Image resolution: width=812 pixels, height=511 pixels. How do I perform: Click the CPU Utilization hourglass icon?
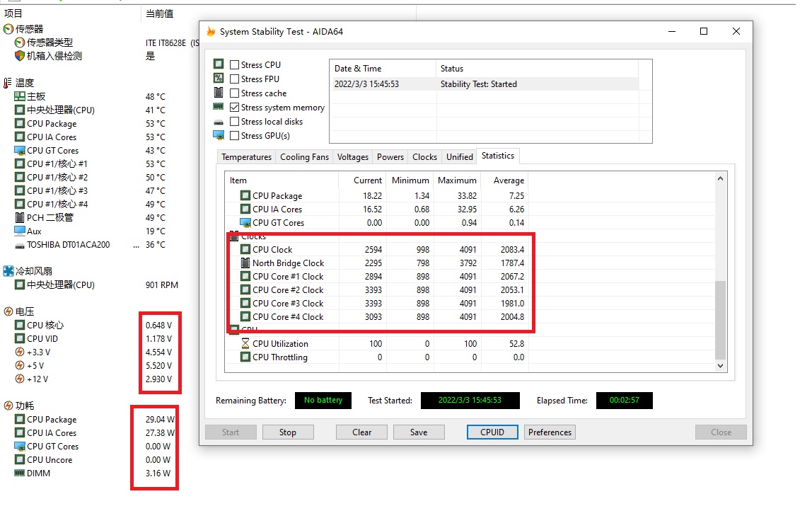pos(245,344)
